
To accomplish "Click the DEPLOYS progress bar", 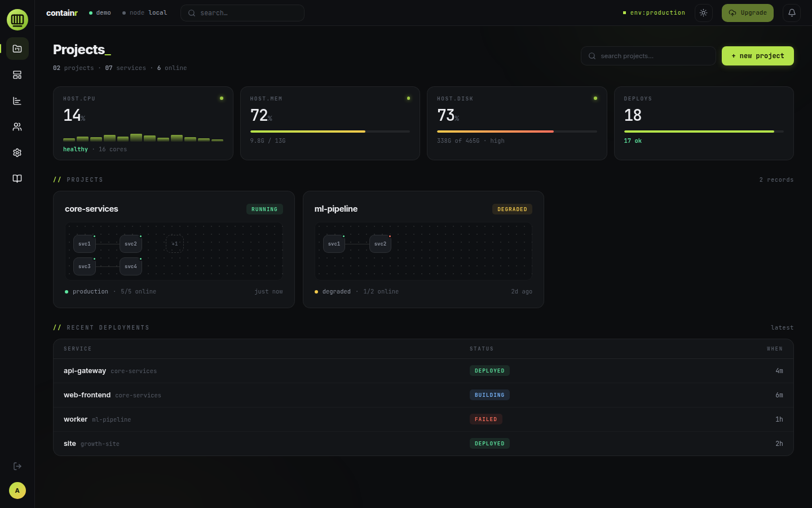I will click(x=704, y=132).
